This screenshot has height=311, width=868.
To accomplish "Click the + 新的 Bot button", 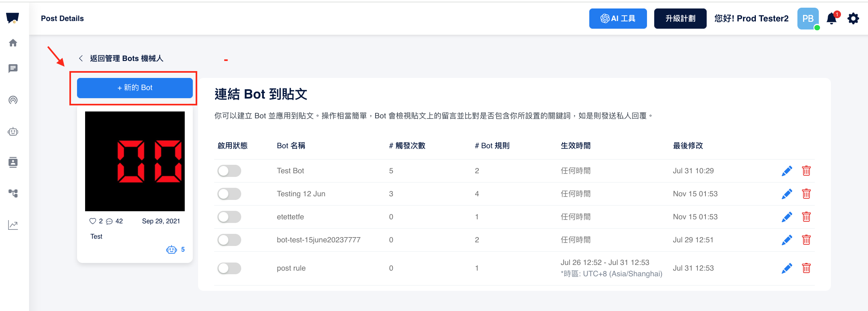I will (x=135, y=88).
